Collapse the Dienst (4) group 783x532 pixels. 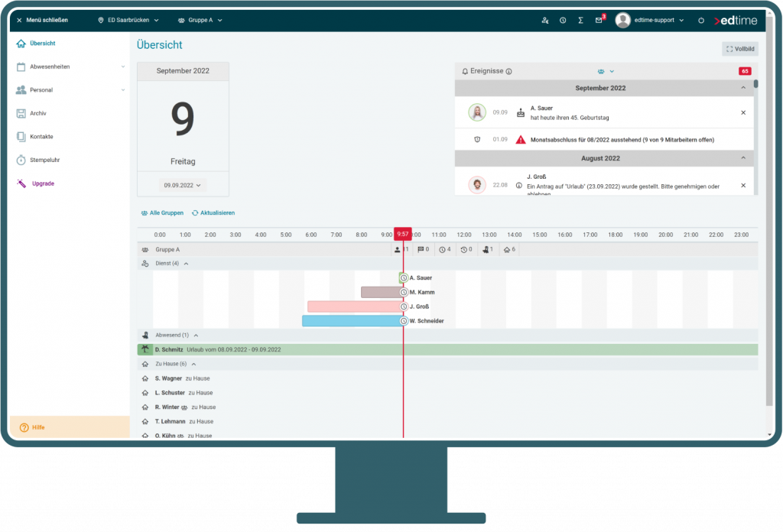click(x=186, y=264)
